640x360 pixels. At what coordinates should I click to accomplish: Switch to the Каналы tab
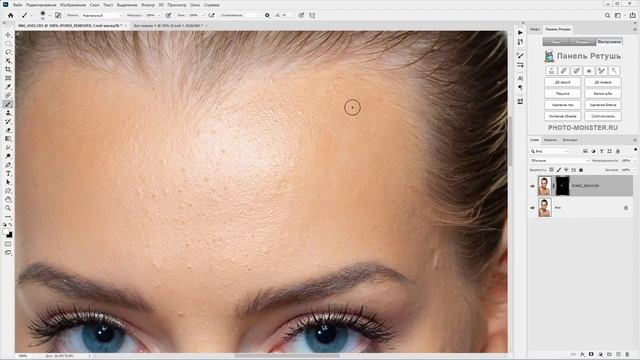(x=550, y=140)
